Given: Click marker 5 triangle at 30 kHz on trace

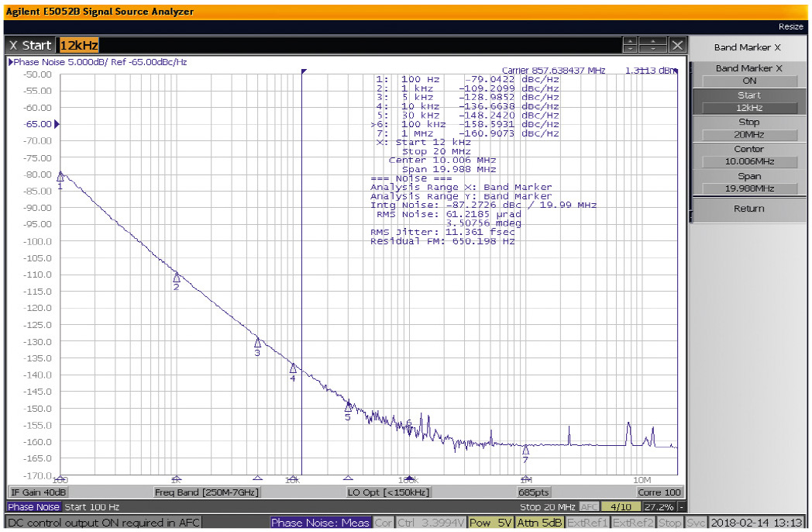Looking at the screenshot, I should coord(348,407).
